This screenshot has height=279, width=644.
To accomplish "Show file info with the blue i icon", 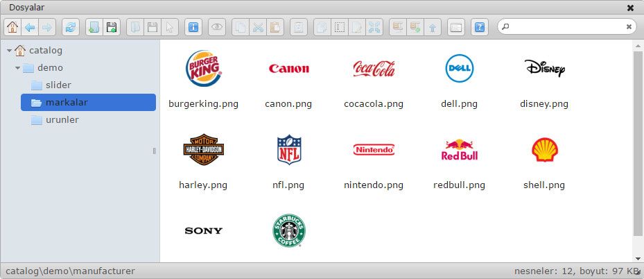I will tap(193, 28).
